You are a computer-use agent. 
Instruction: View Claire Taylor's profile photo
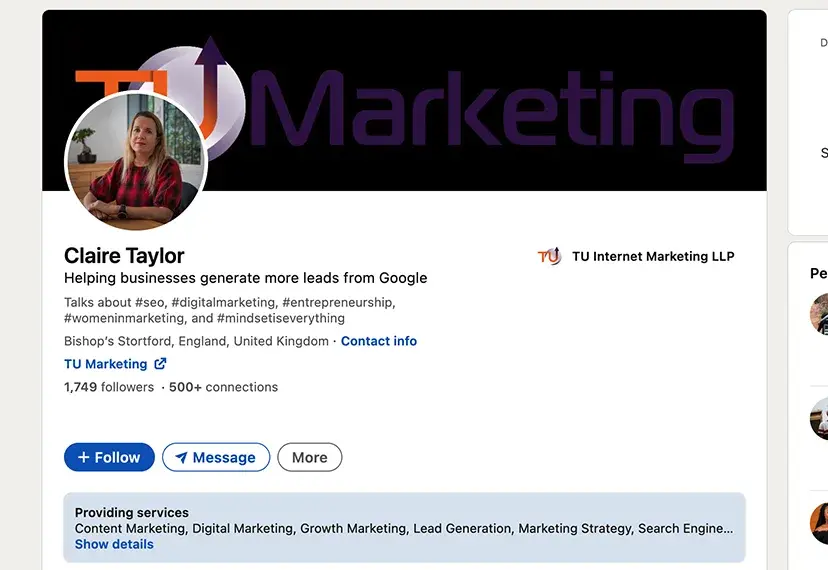(136, 161)
